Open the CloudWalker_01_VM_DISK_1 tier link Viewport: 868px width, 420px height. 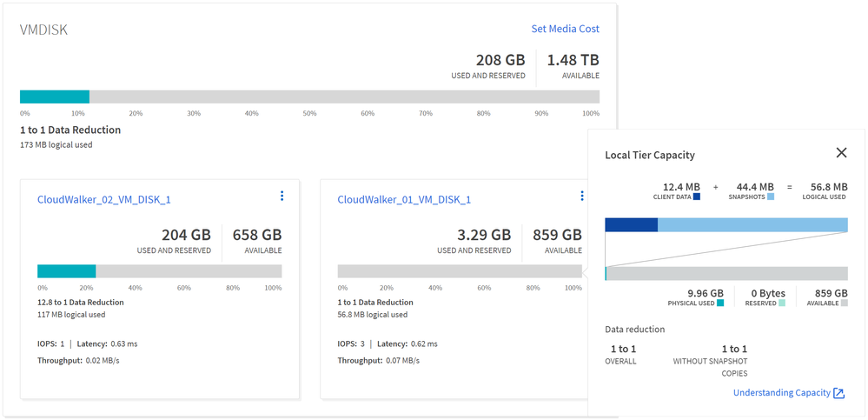coord(404,200)
